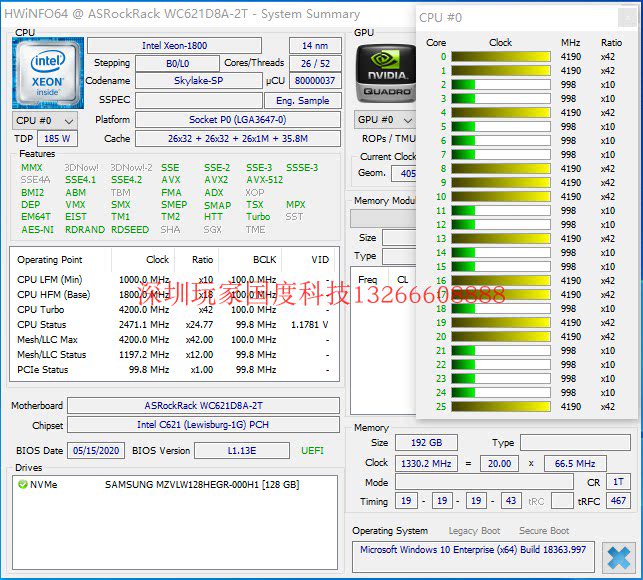The image size is (643, 580).
Task: Open the CPU #0 selector dropdown
Action: pyautogui.click(x=45, y=121)
